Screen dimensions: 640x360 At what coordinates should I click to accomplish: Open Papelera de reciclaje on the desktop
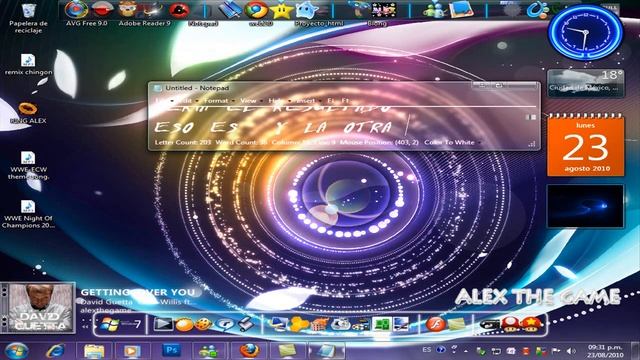(29, 17)
